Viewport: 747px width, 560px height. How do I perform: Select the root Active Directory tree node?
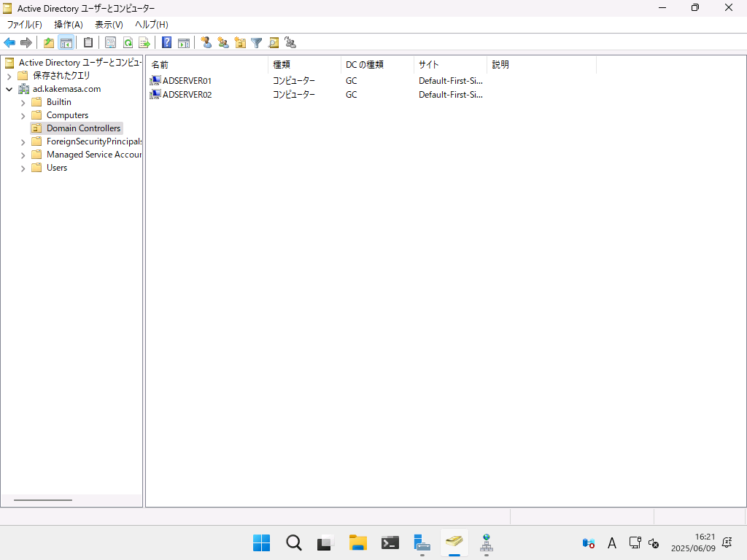tap(73, 63)
